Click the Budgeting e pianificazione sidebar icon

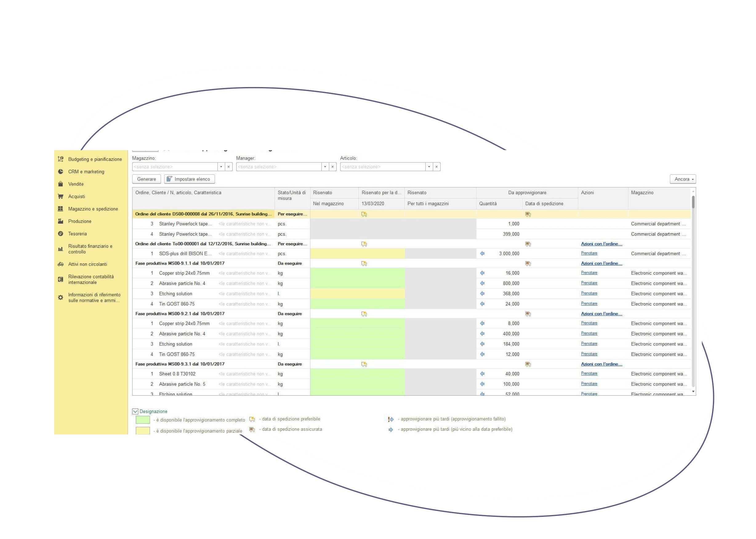tap(60, 159)
